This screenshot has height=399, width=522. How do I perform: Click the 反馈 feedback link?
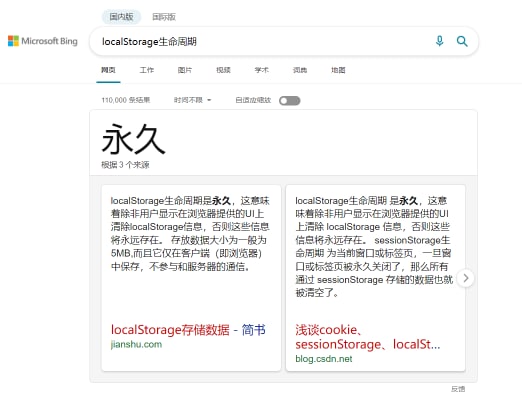pos(458,389)
